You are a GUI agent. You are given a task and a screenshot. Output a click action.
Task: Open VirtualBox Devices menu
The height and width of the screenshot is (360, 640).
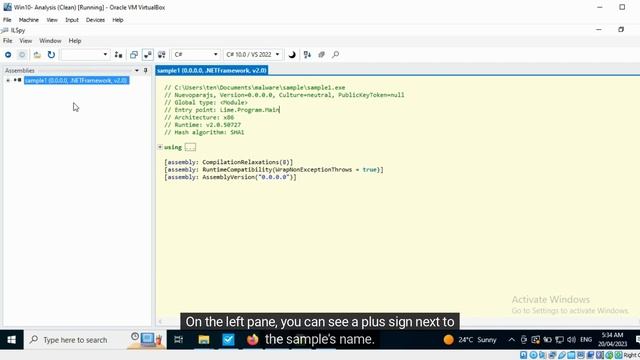click(x=95, y=20)
